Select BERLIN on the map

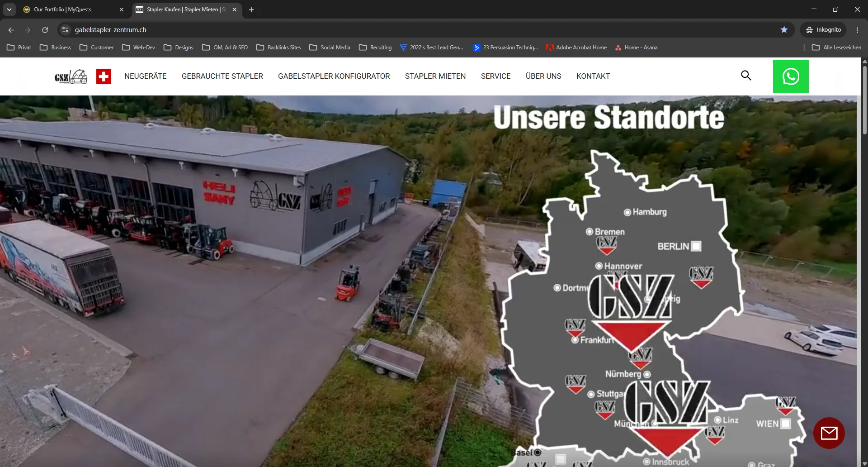(679, 246)
